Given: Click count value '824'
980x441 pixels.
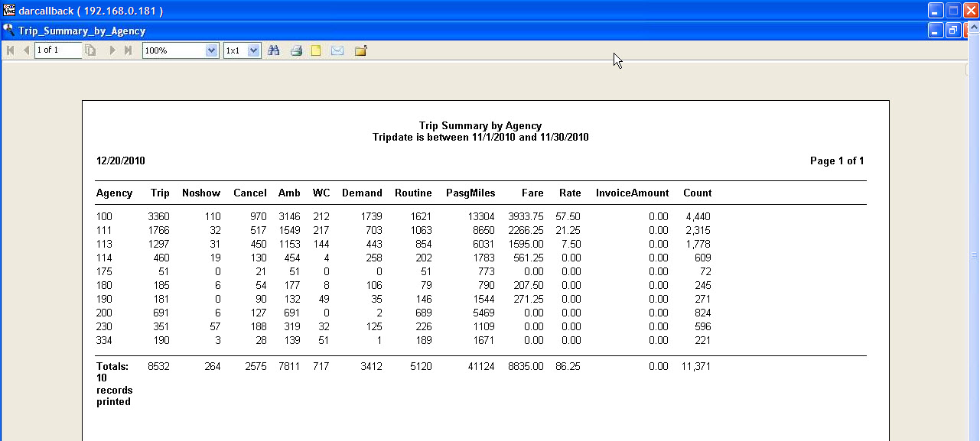Looking at the screenshot, I should click(x=703, y=313).
